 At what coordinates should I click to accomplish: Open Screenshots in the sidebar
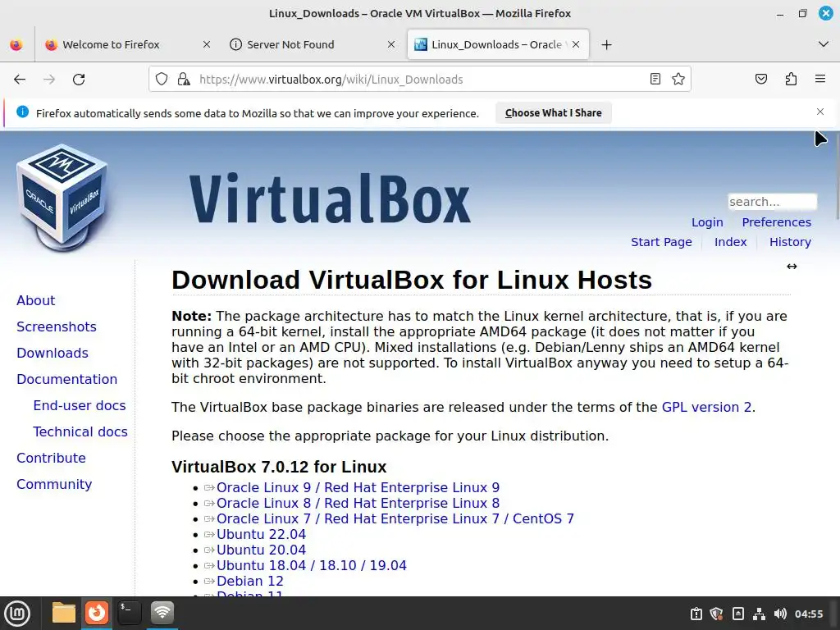click(57, 326)
